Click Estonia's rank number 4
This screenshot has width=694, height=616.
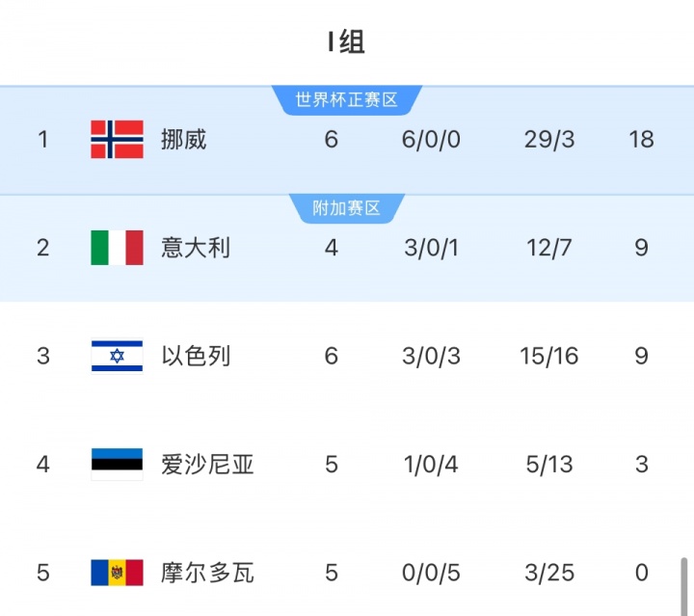tap(42, 465)
